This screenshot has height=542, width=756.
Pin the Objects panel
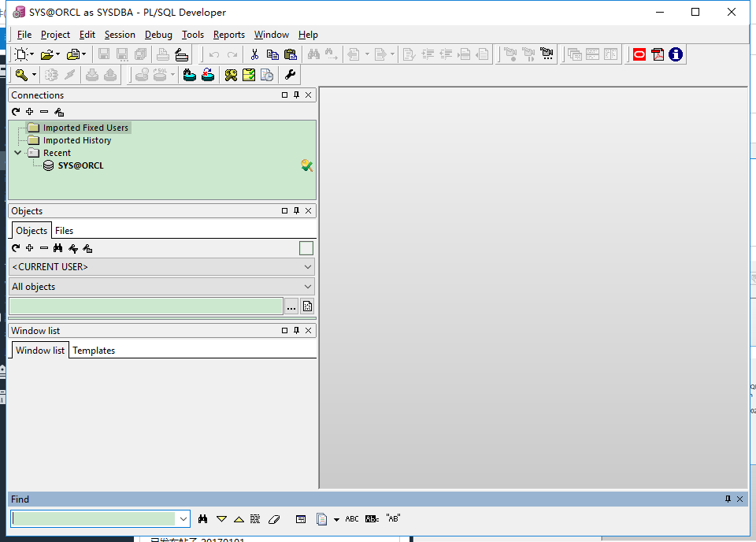297,210
